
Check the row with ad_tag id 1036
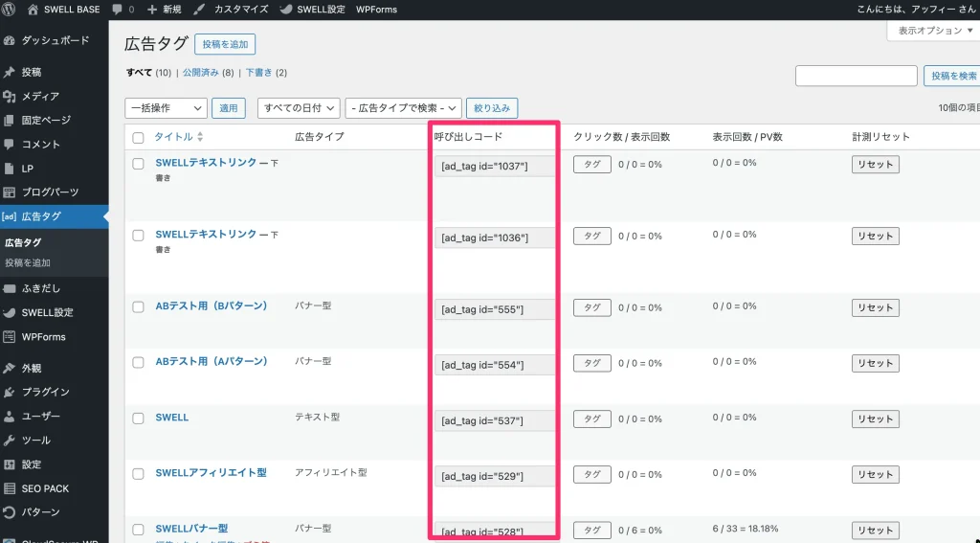tap(138, 236)
